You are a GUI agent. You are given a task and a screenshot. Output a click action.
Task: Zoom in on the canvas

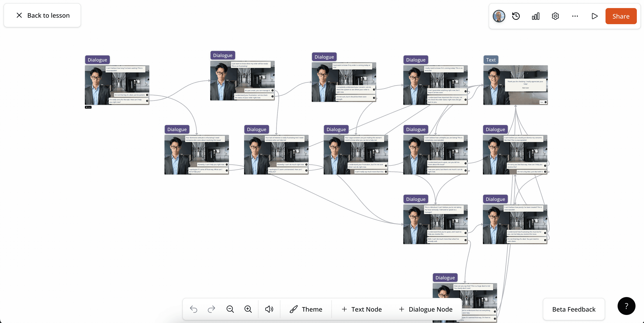[x=248, y=309]
